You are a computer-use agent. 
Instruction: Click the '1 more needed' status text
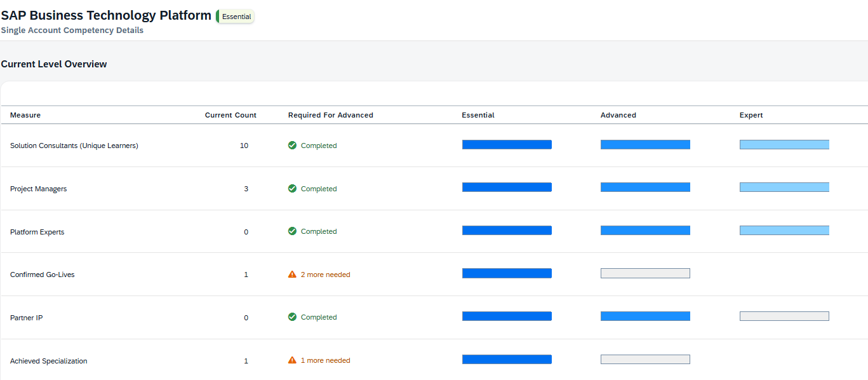pos(325,360)
